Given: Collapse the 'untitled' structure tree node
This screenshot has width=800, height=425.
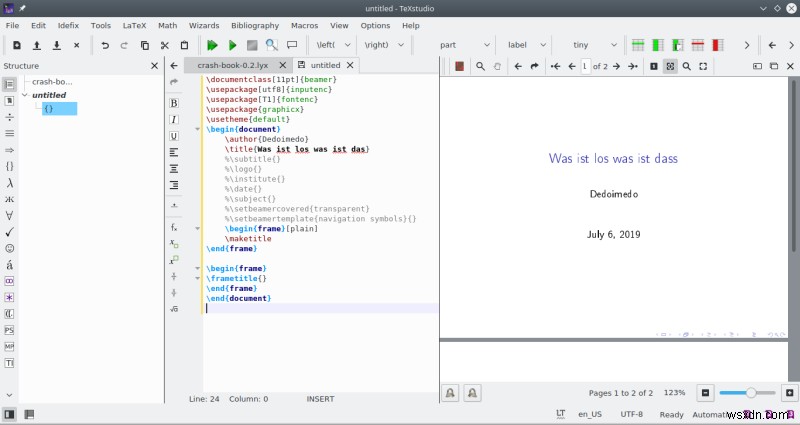Looking at the screenshot, I should (x=25, y=95).
